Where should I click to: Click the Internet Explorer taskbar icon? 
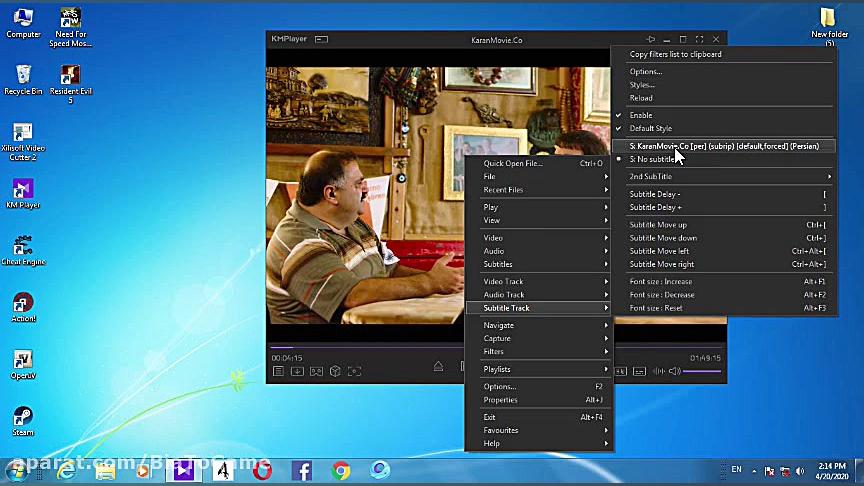tap(67, 471)
